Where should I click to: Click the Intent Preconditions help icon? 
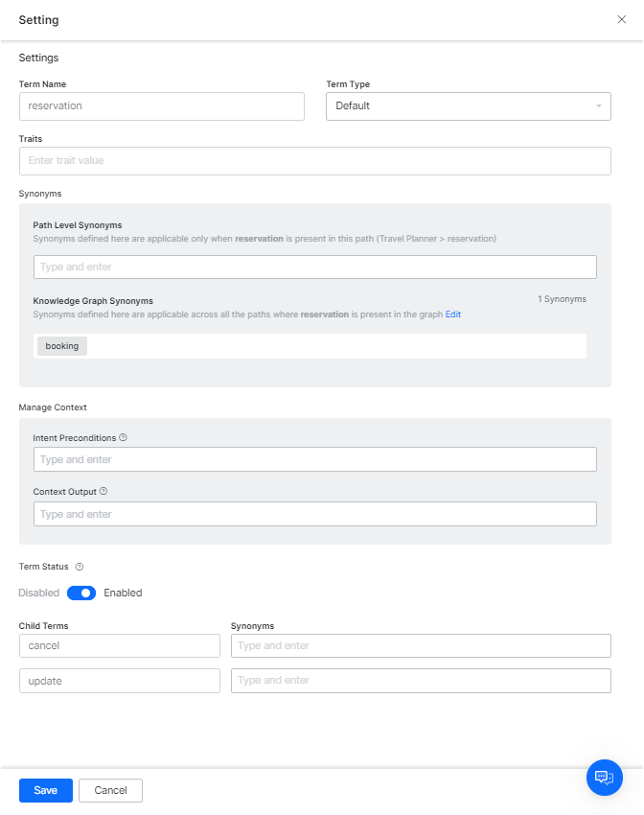click(x=123, y=437)
